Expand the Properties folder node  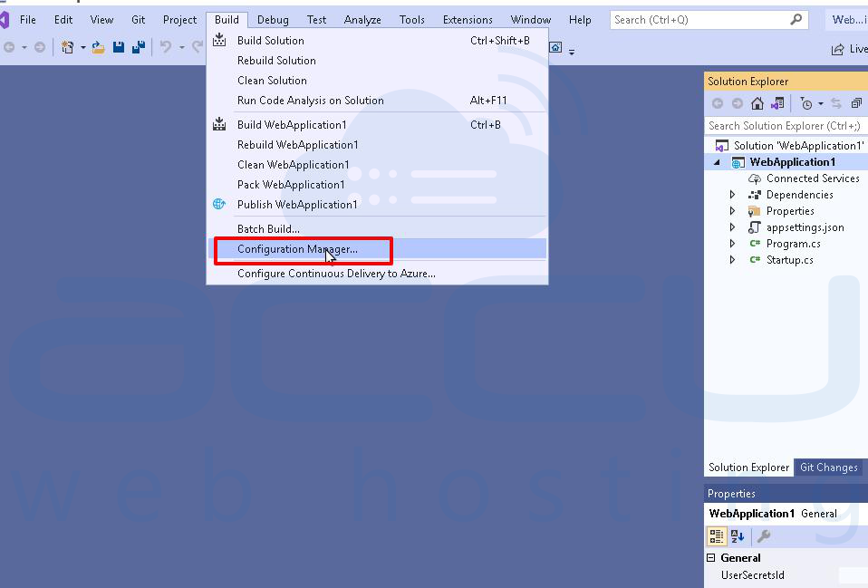[732, 211]
